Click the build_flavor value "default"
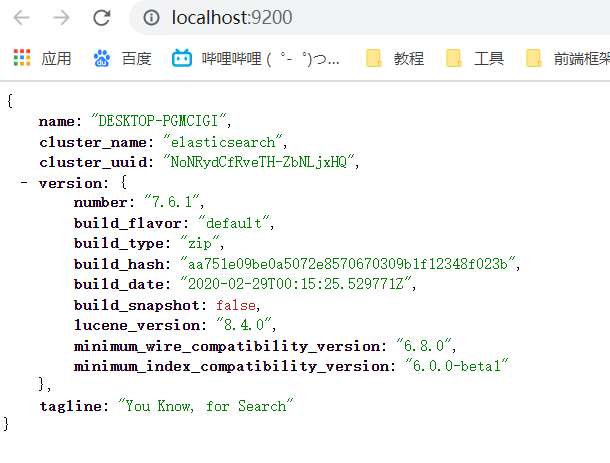This screenshot has height=463, width=610. [x=234, y=223]
